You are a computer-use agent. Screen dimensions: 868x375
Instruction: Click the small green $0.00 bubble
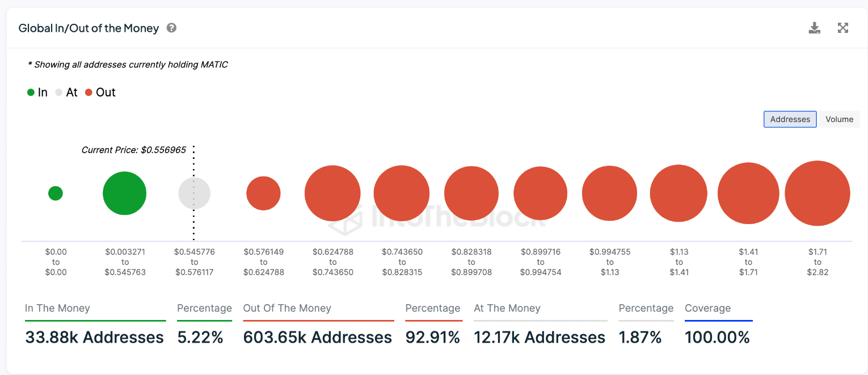[56, 193]
